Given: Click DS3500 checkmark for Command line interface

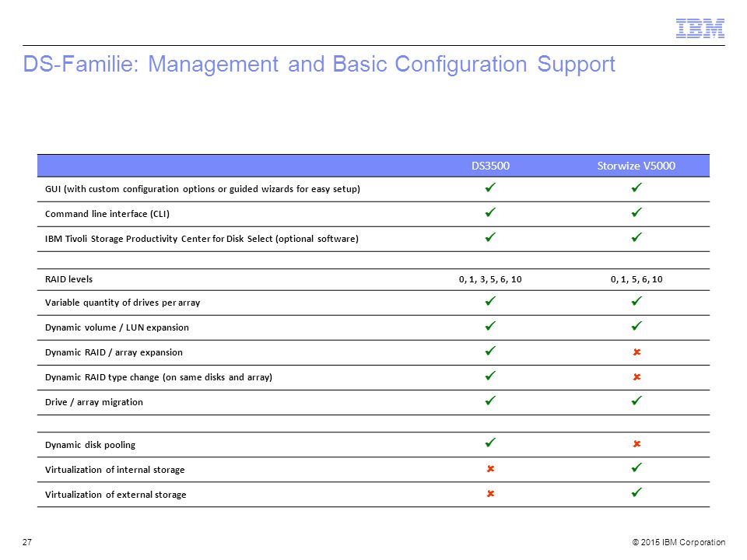Looking at the screenshot, I should pyautogui.click(x=490, y=212).
